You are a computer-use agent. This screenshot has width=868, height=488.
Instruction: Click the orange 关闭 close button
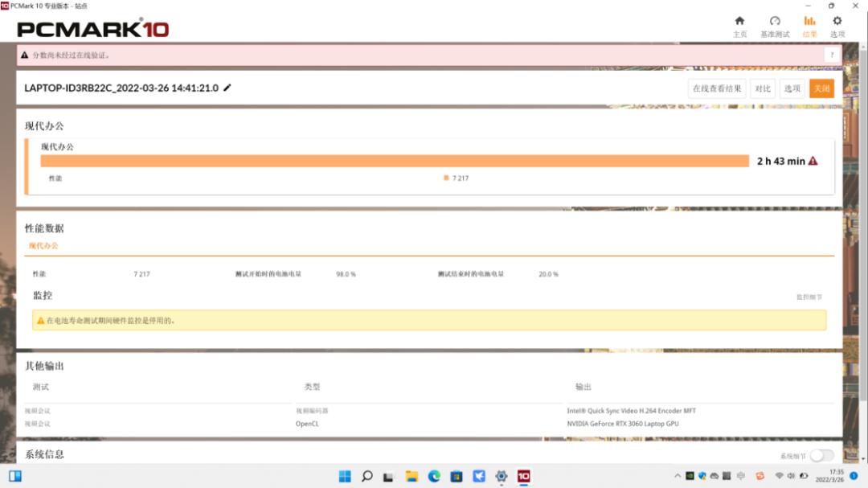tap(821, 88)
